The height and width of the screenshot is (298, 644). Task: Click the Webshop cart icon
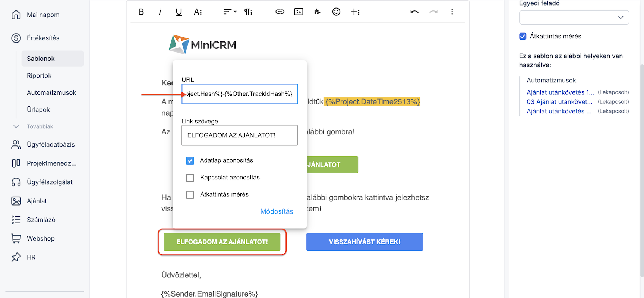coord(16,239)
